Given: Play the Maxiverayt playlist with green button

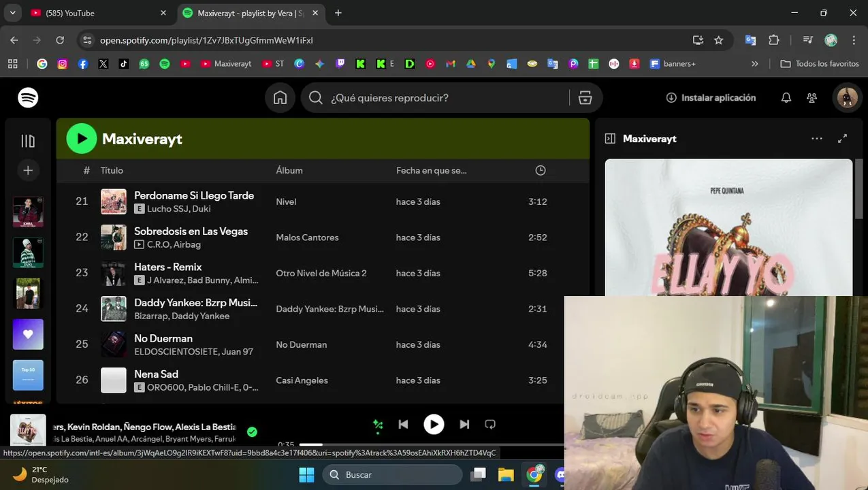Looking at the screenshot, I should (x=82, y=139).
